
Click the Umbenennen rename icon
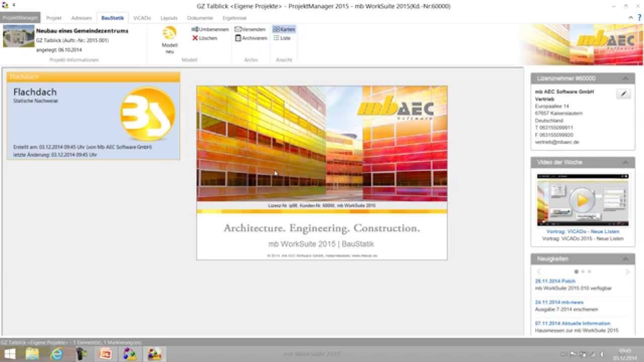click(x=195, y=30)
